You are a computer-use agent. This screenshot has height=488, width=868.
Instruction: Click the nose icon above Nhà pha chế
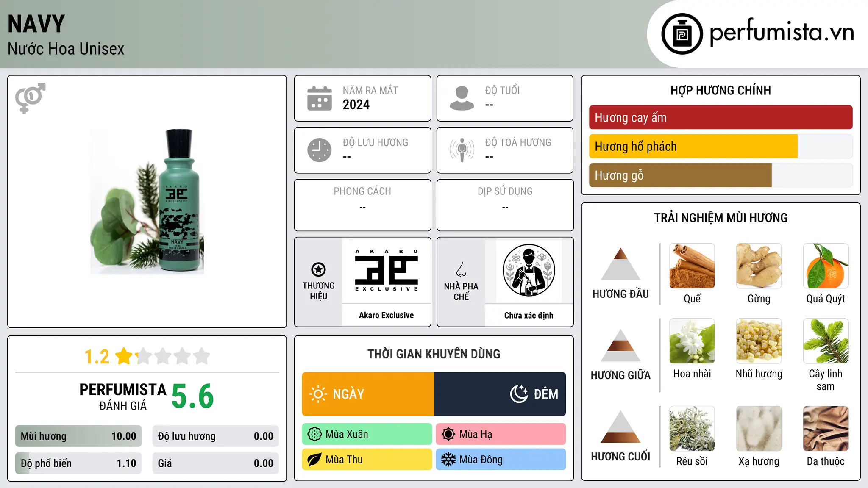point(461,269)
